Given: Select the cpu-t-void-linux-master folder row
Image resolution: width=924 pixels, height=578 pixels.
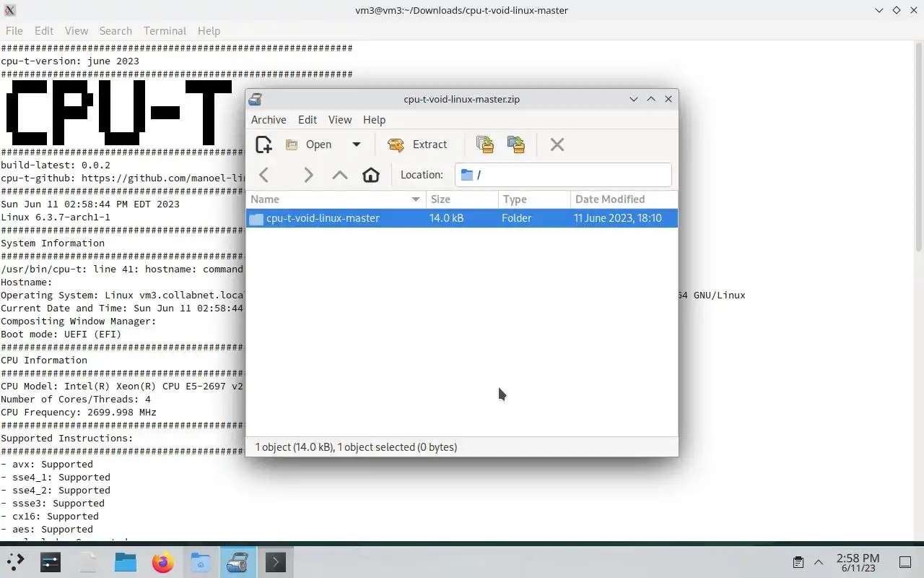Looking at the screenshot, I should coord(462,218).
